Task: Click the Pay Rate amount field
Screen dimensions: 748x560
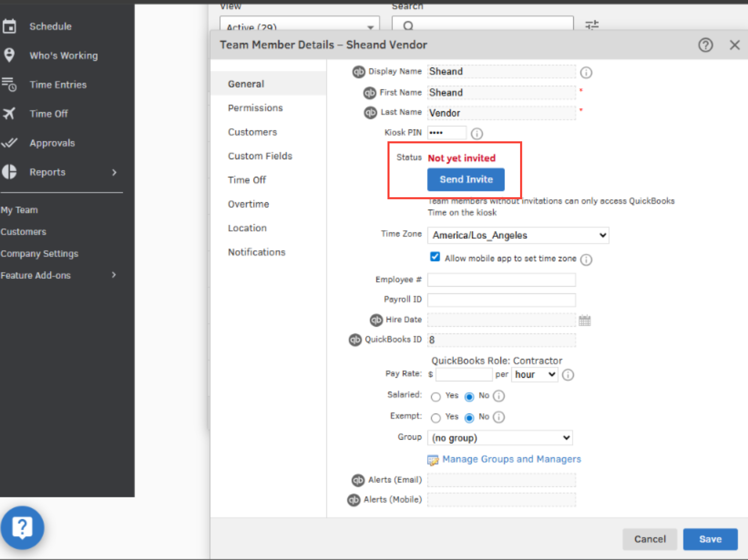Action: click(x=464, y=374)
